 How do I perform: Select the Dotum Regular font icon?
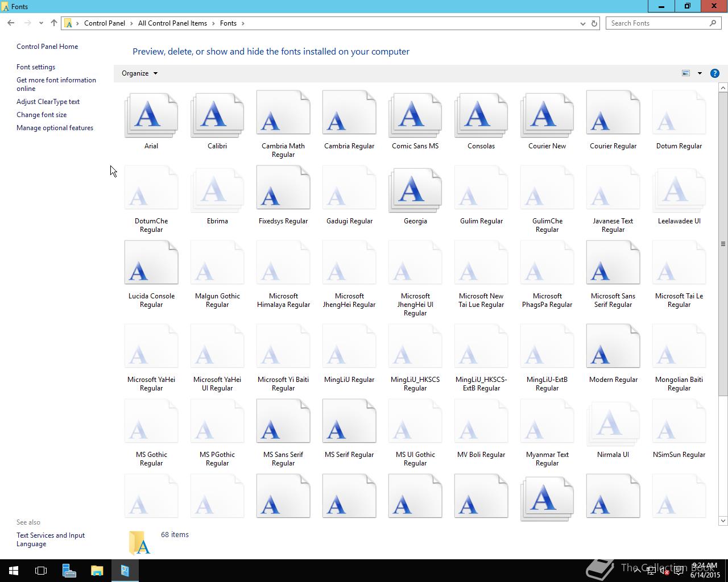[679, 113]
